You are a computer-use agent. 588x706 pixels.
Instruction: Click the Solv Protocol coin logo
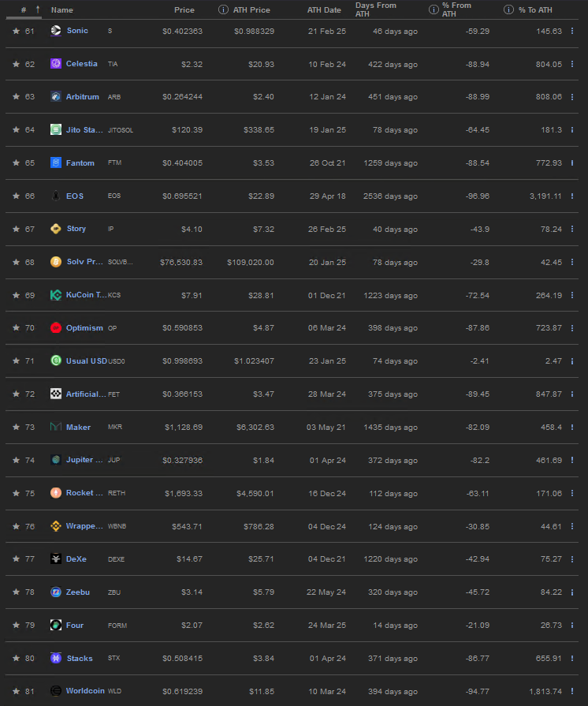[x=56, y=262]
